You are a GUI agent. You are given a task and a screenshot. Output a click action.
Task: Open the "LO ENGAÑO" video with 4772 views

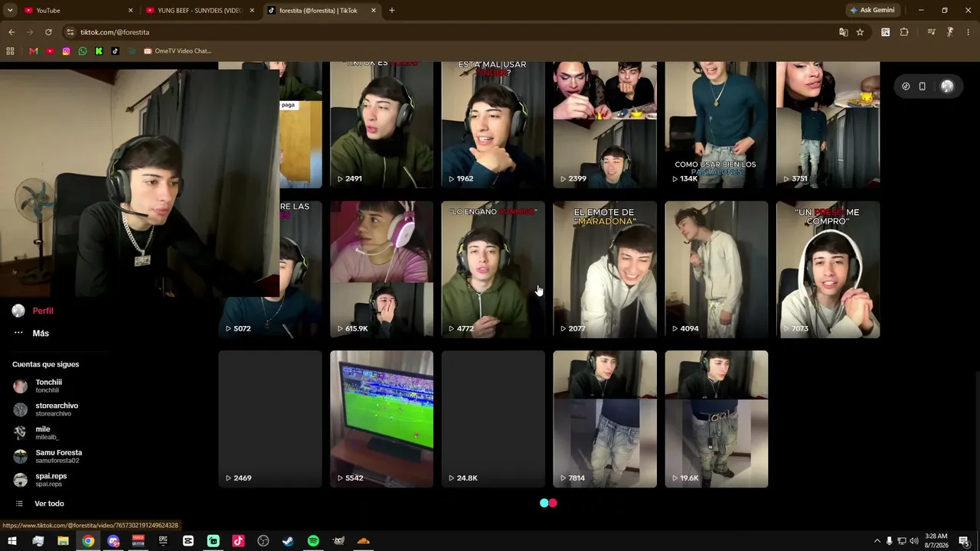(x=493, y=269)
